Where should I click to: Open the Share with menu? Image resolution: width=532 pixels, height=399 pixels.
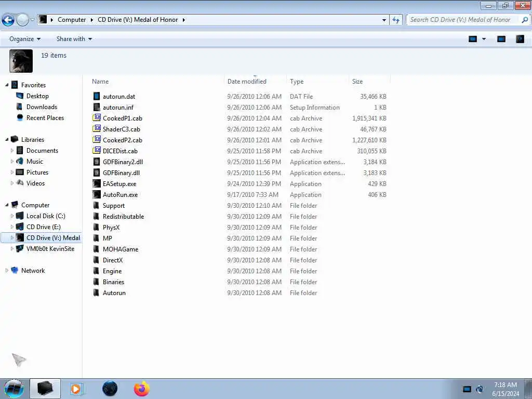pyautogui.click(x=74, y=39)
